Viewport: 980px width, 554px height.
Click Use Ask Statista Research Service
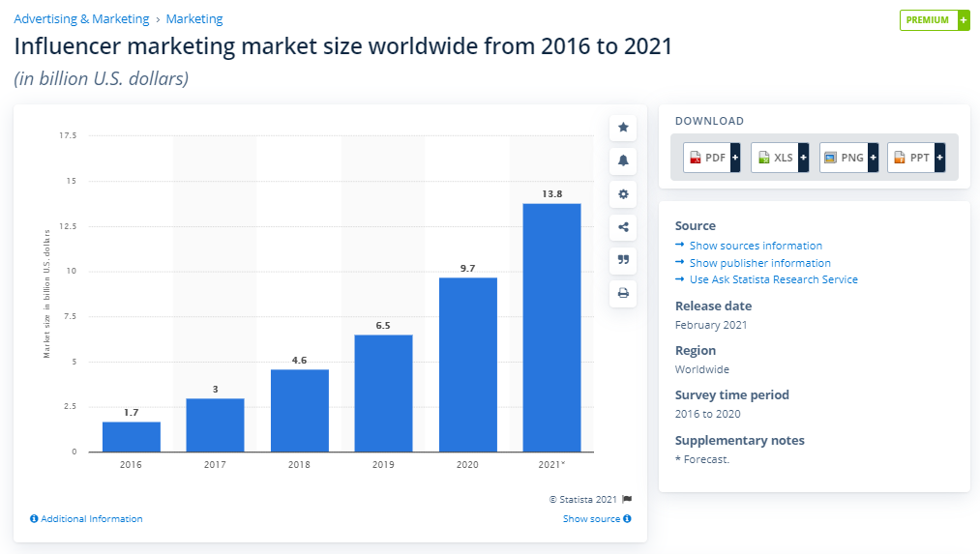(774, 279)
